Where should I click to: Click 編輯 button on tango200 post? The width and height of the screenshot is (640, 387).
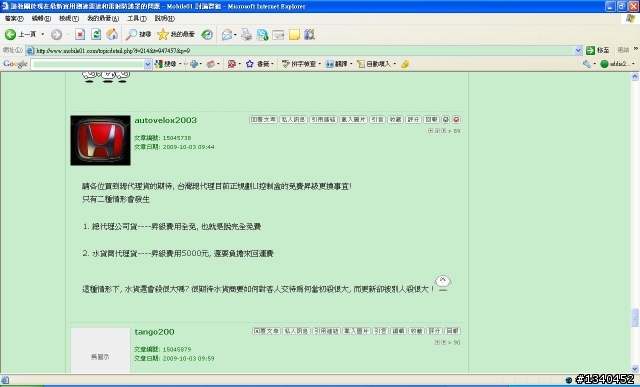click(398, 331)
